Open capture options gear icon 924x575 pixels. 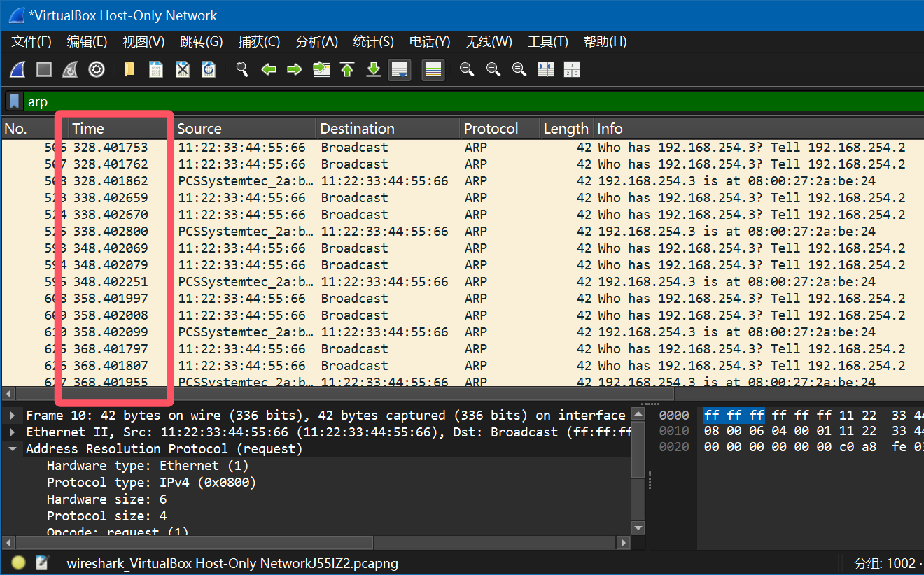coord(97,69)
